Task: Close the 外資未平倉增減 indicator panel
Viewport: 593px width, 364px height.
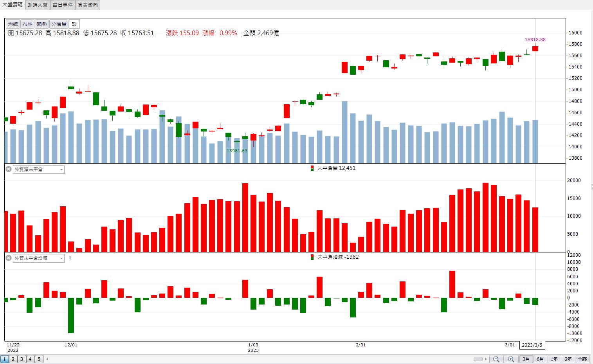Action: (8, 258)
